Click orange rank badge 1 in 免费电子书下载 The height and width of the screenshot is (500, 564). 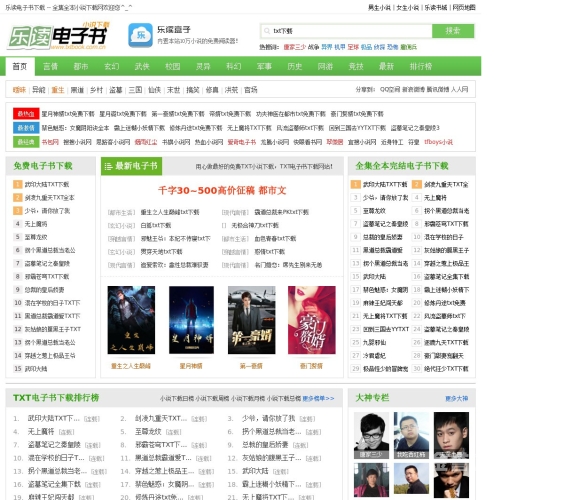click(x=18, y=185)
